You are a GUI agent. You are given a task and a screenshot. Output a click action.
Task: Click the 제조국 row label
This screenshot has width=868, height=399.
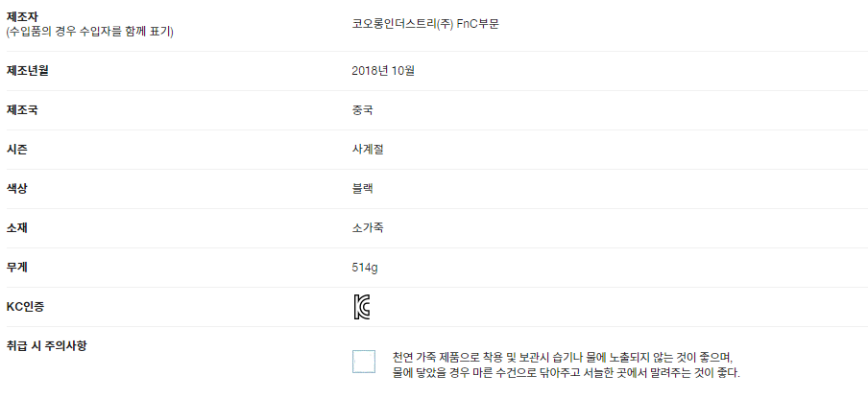click(x=22, y=109)
